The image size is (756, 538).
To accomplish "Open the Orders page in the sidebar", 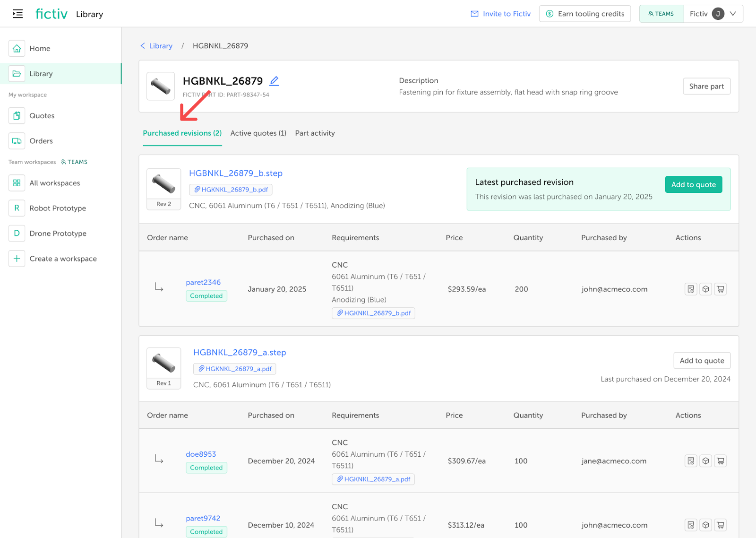I will (41, 141).
